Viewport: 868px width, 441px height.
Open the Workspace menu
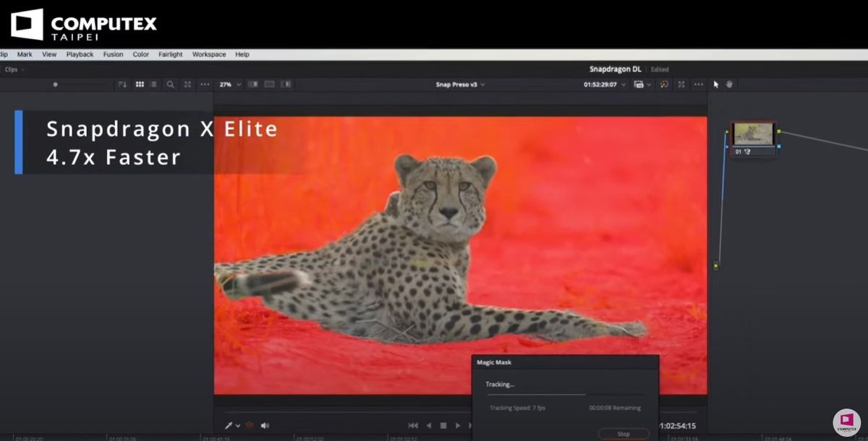[x=209, y=54]
